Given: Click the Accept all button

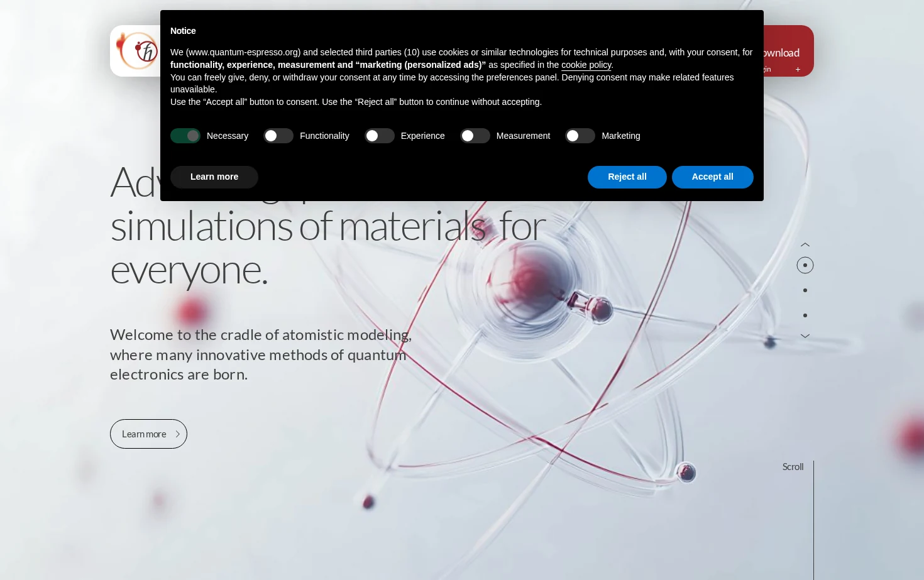Looking at the screenshot, I should [713, 177].
